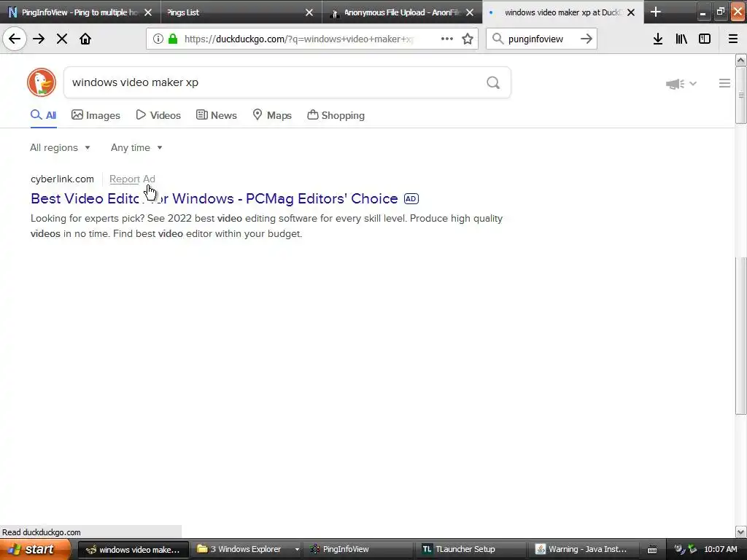Click the green padlock security icon

pyautogui.click(x=174, y=39)
